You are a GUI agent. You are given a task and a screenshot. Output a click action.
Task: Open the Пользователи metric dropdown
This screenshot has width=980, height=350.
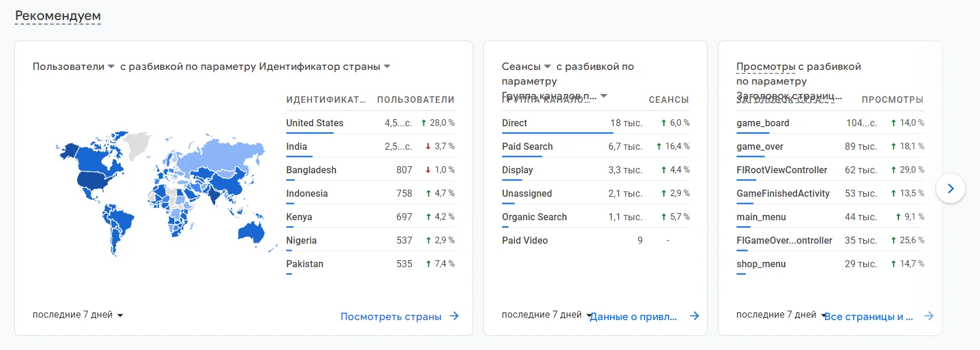[73, 67]
